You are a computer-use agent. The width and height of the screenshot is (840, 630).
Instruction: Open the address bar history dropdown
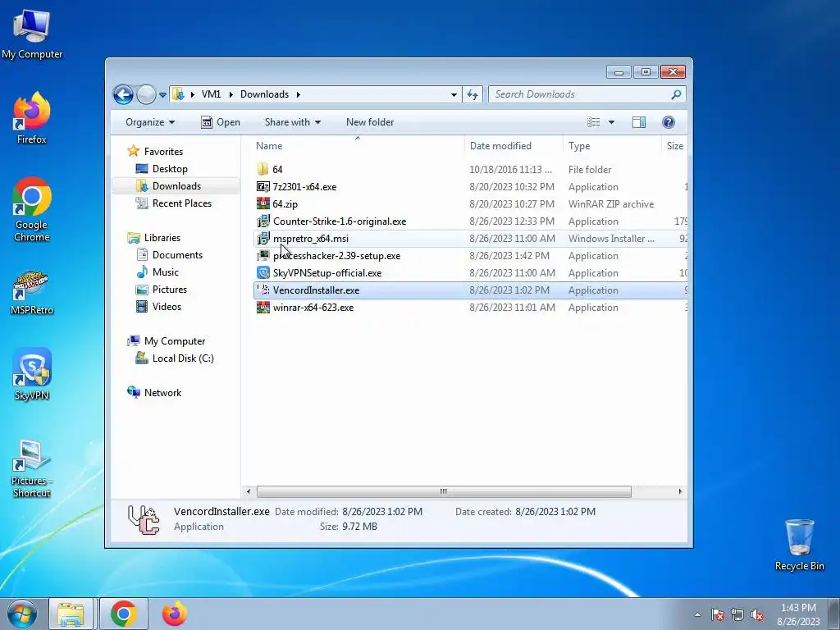[x=454, y=95]
